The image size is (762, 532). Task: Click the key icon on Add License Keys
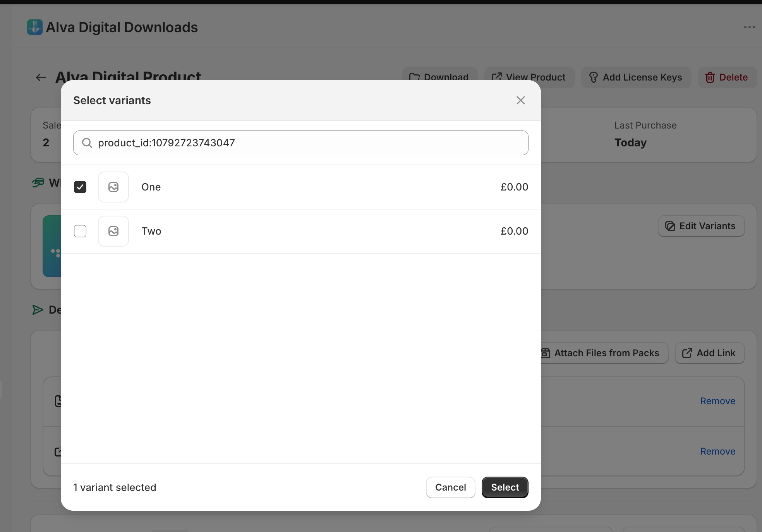pos(594,77)
